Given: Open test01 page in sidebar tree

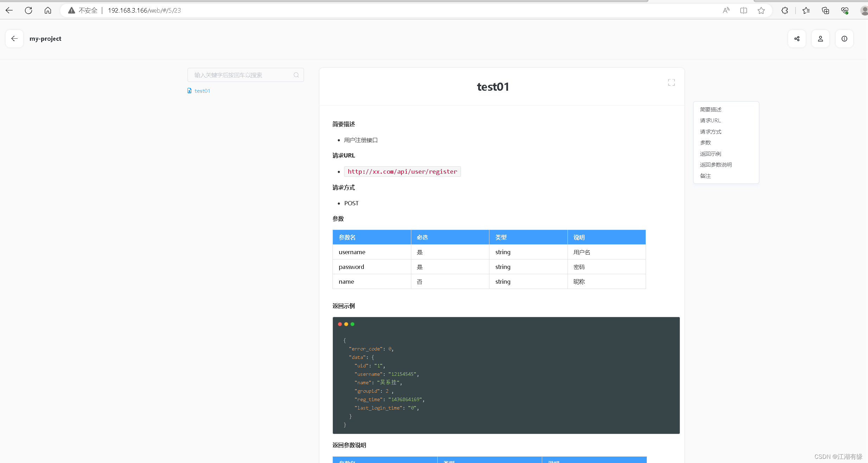Looking at the screenshot, I should coord(202,91).
